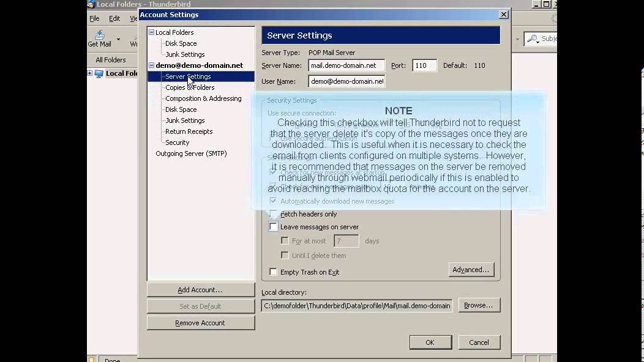644x362 pixels.
Task: Select Local Folders in account tree
Action: (x=174, y=32)
